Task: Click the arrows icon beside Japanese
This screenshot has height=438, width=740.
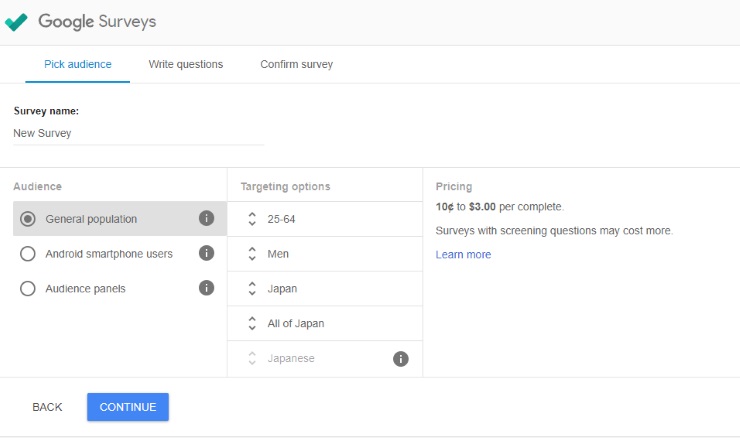Action: 252,358
